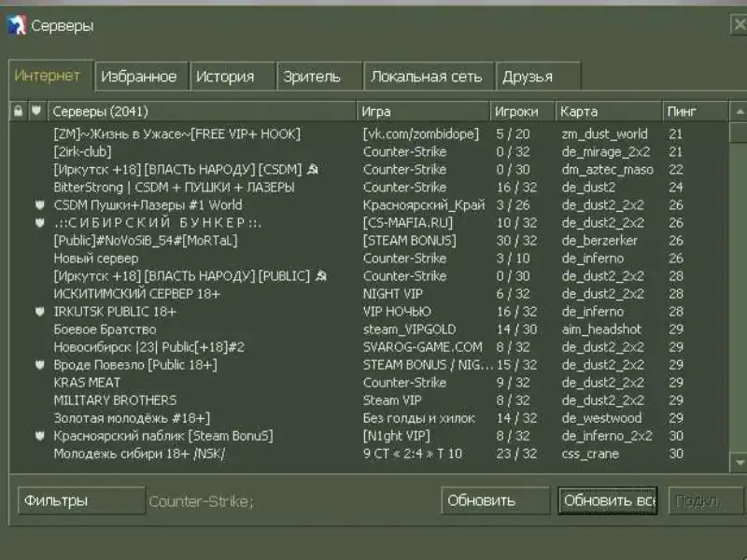Click map cell zm_dust_world
747x560 pixels.
604,134
